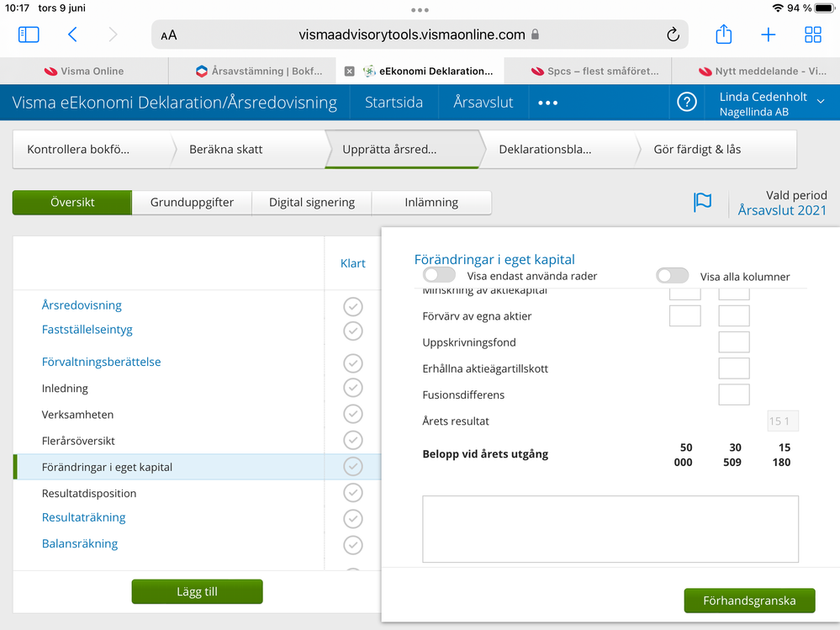Screen dimensions: 840x630
Task: Show the Safari tab overview grid
Action: (813, 34)
